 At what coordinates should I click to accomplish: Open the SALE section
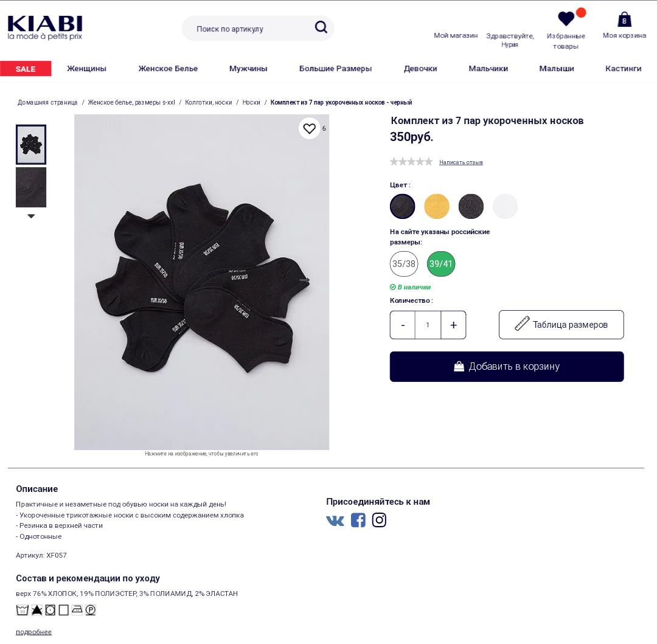(26, 69)
